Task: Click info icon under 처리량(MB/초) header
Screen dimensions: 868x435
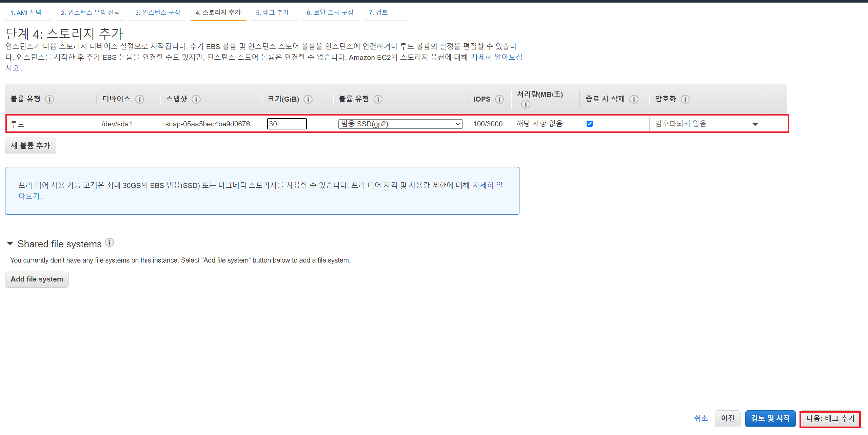Action: (x=525, y=104)
